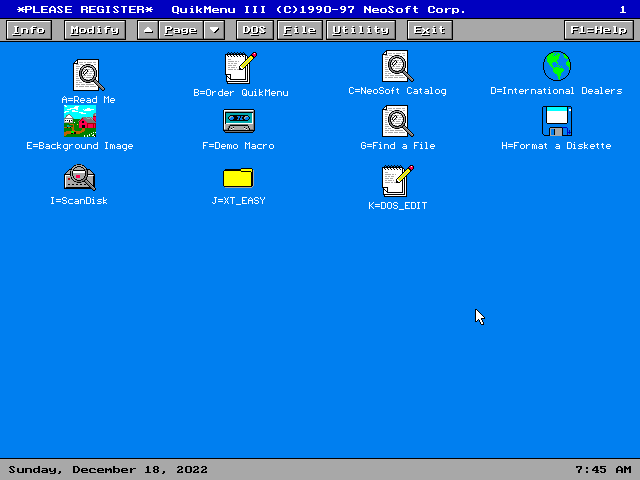
Task: Select the Format a Diskette floppy icon
Action: click(557, 121)
